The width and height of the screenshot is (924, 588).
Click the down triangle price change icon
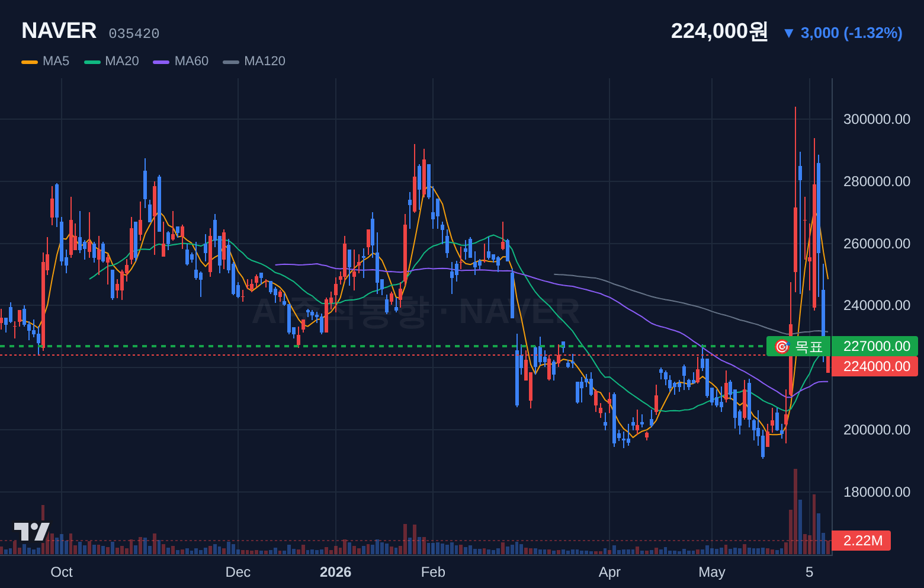coord(788,33)
